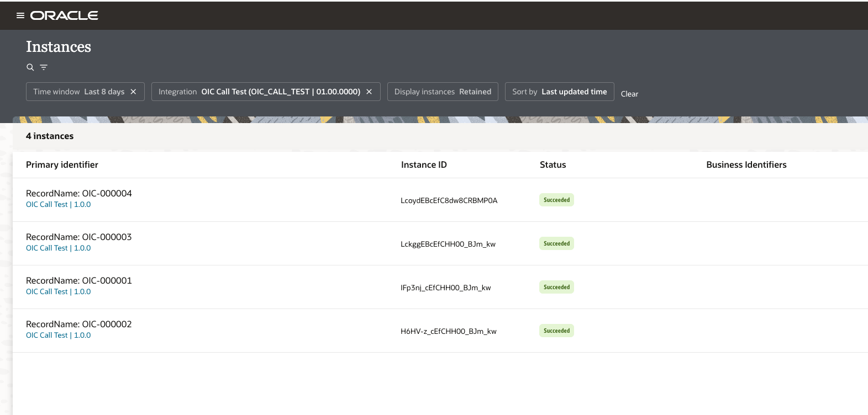
Task: Click the Primary identifier column header
Action: tap(62, 164)
